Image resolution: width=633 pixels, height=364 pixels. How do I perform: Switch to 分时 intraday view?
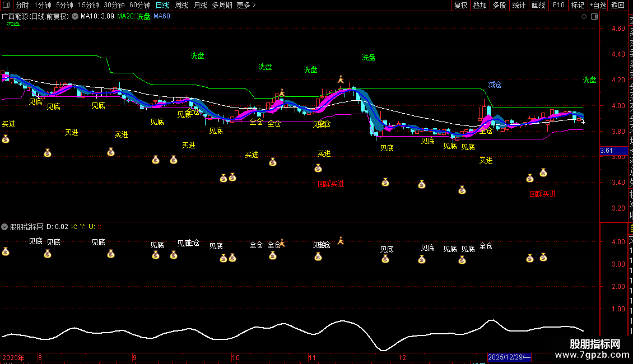coord(22,5)
